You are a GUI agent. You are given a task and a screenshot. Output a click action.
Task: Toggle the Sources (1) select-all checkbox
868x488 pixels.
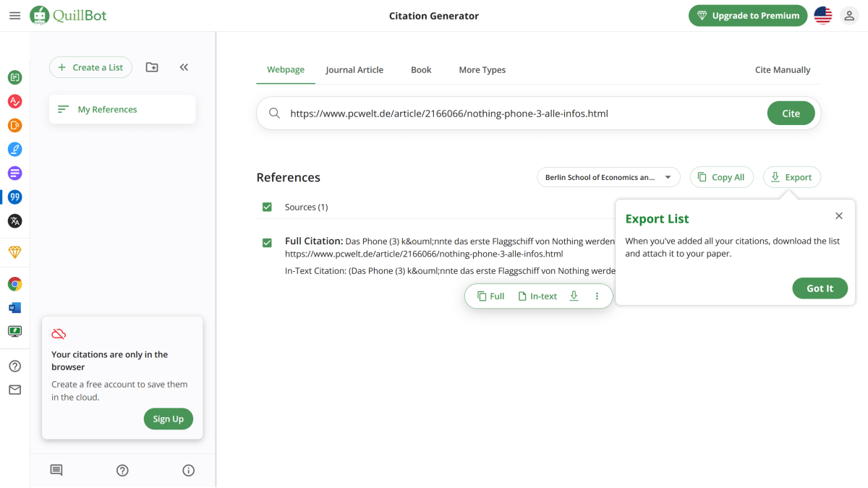[267, 207]
